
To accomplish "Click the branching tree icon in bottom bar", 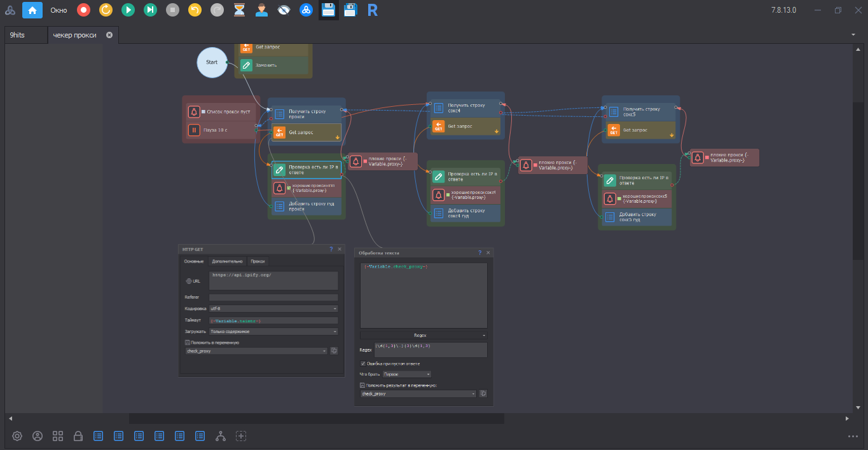I will point(221,436).
